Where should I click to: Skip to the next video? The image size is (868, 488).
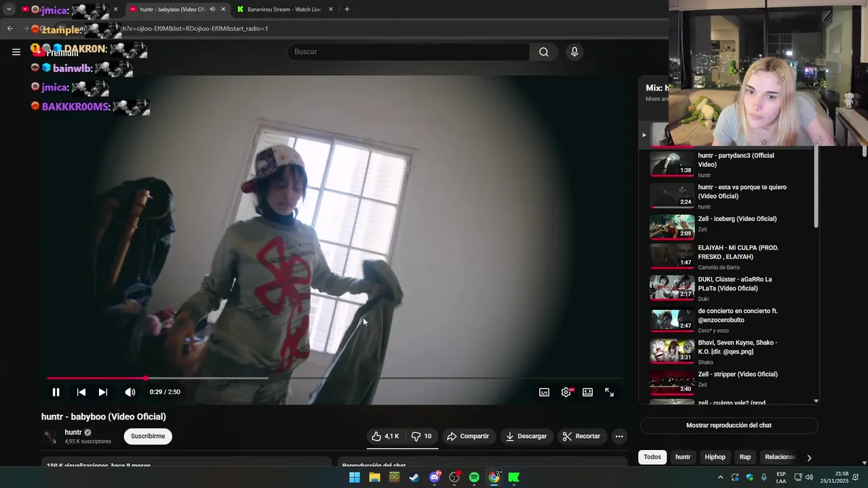tap(103, 392)
